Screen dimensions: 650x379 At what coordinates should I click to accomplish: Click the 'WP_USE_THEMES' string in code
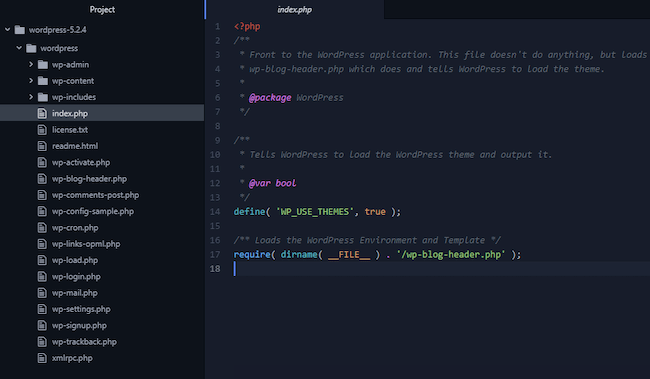[x=314, y=211]
